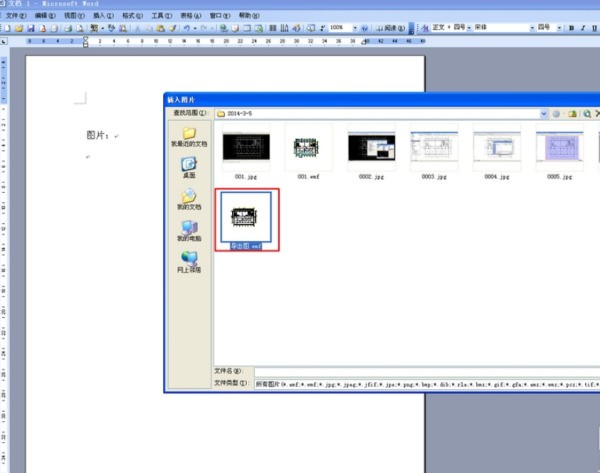Click the Undo arrow icon
This screenshot has height=473, width=600.
(187, 28)
